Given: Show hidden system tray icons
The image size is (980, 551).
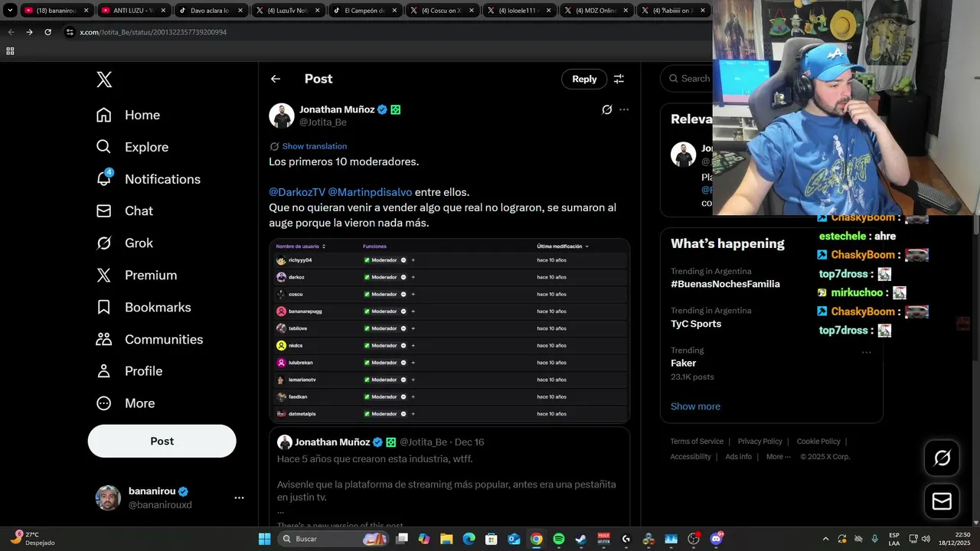Looking at the screenshot, I should click(x=825, y=539).
